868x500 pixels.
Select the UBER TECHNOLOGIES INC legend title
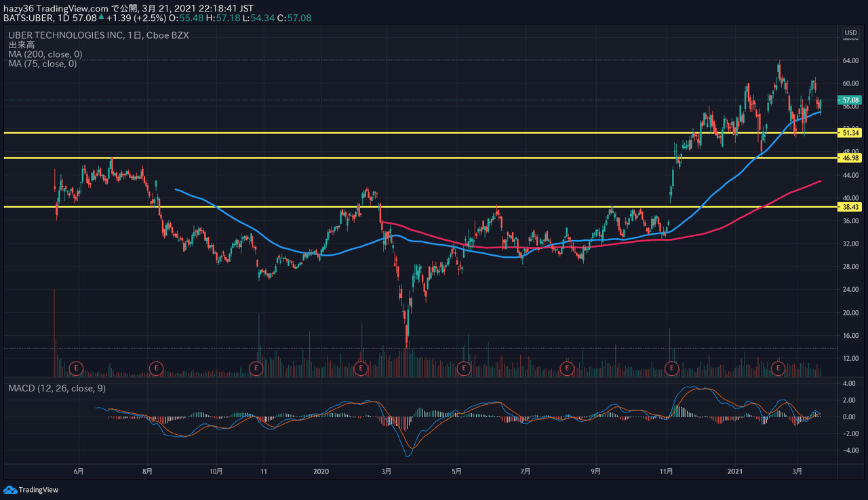99,35
